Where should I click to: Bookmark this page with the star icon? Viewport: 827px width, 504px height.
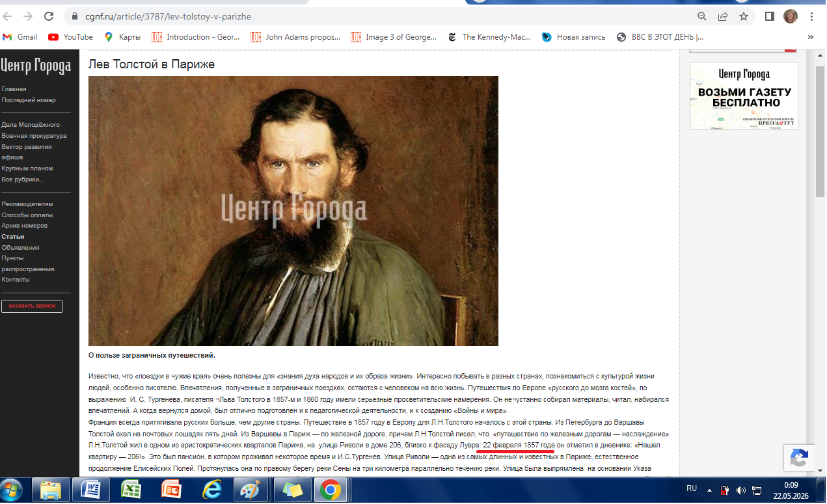pos(743,16)
